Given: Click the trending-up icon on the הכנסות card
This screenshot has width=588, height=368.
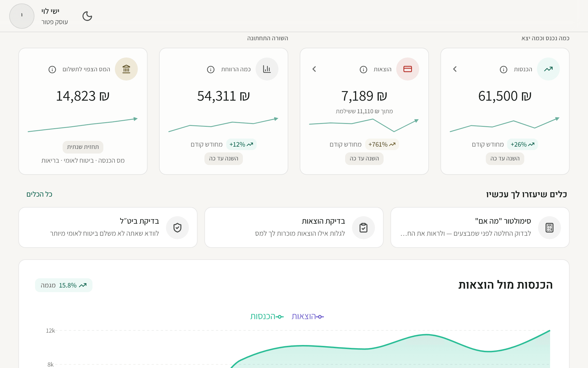Looking at the screenshot, I should (548, 69).
